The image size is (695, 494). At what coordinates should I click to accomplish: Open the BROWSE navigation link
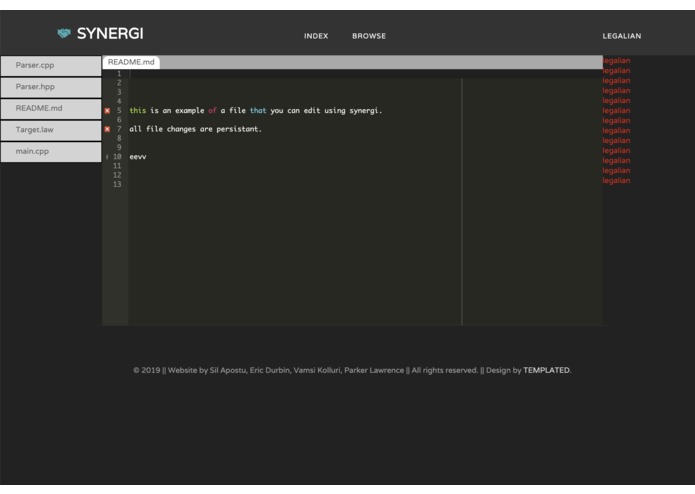pos(369,36)
